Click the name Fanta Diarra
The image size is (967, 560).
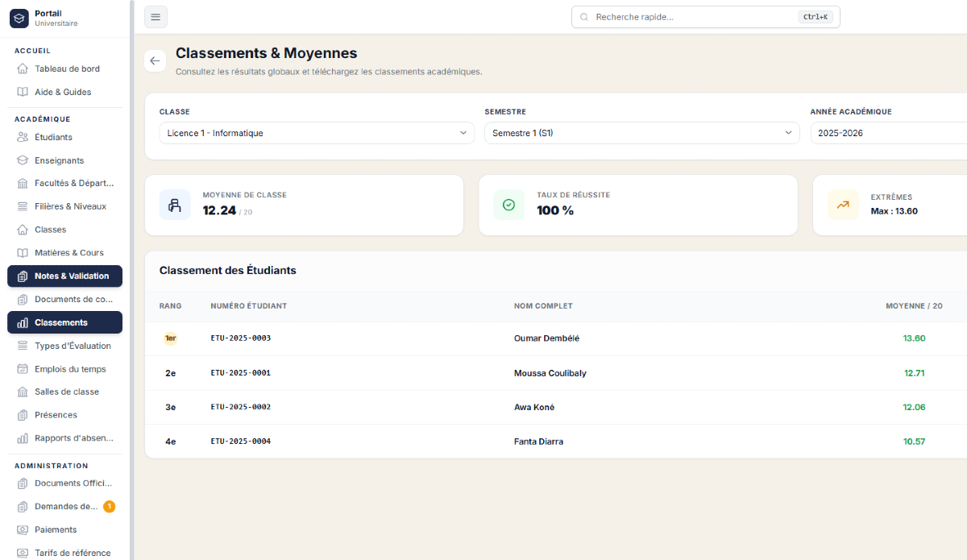tap(538, 442)
